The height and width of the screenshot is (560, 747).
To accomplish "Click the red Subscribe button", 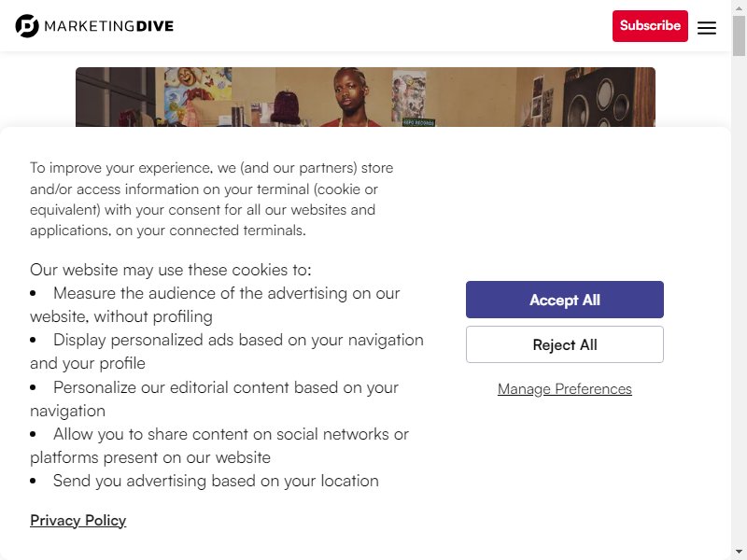I will pos(650,26).
